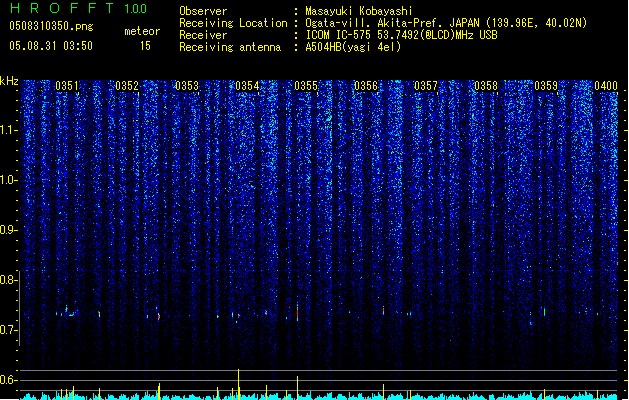Click the Observer label
Viewport: 629px width, 400px height.
tap(203, 11)
